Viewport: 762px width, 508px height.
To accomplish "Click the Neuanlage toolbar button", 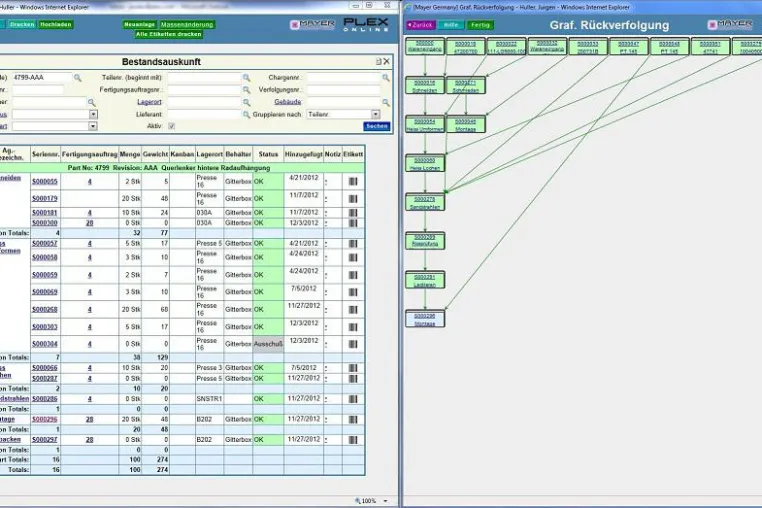I will pyautogui.click(x=139, y=24).
